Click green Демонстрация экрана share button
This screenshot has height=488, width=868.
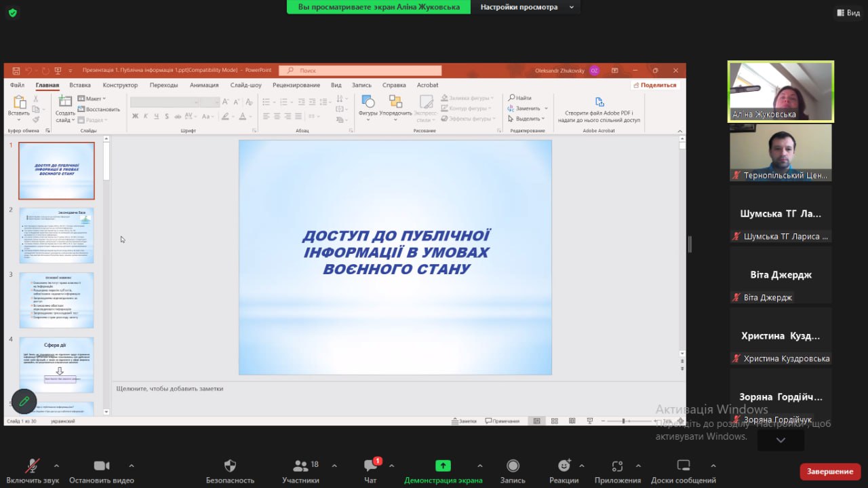click(443, 470)
